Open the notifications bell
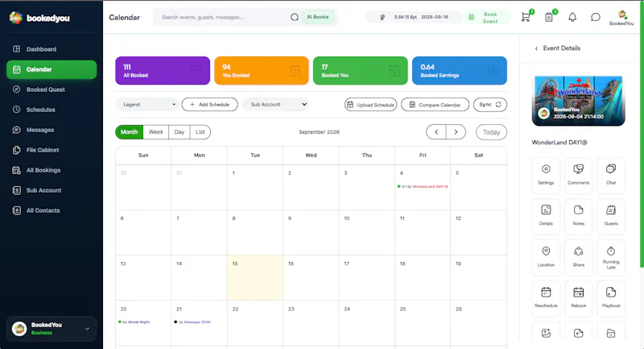644x349 pixels. point(572,17)
